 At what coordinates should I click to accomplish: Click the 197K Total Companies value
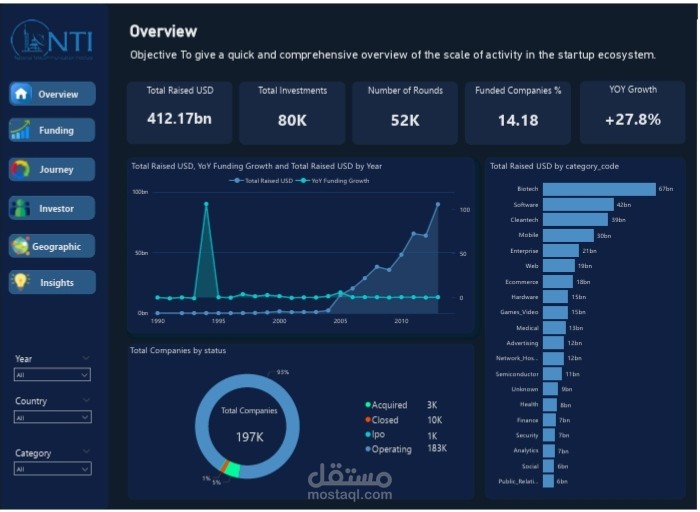(250, 437)
